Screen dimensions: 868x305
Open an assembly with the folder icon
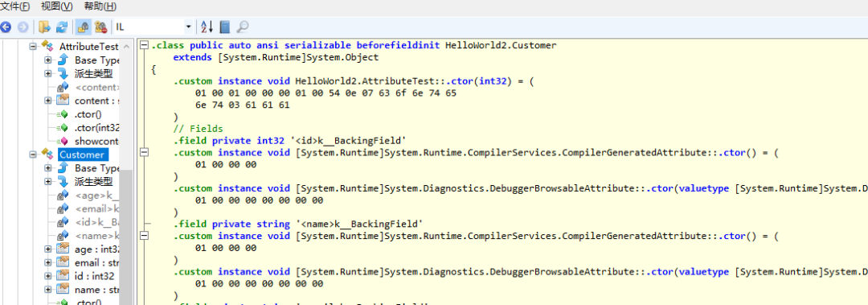(x=44, y=27)
